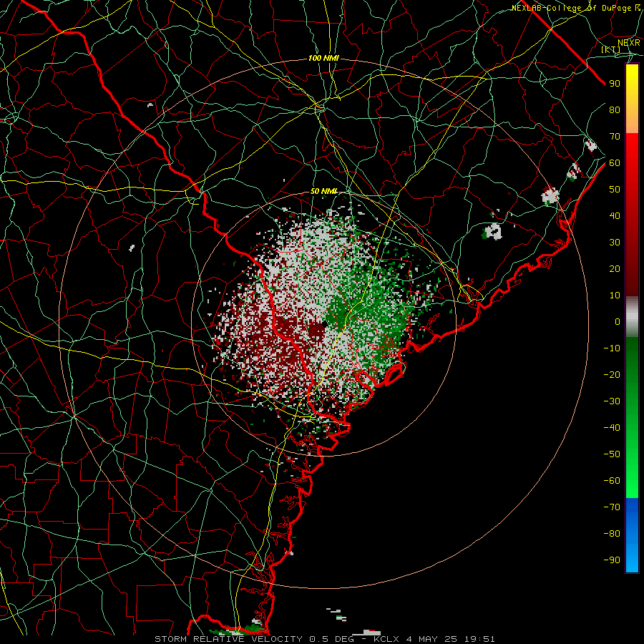The width and height of the screenshot is (644, 644).
Task: Click the 50 value on the velocity scale
Action: pos(615,190)
